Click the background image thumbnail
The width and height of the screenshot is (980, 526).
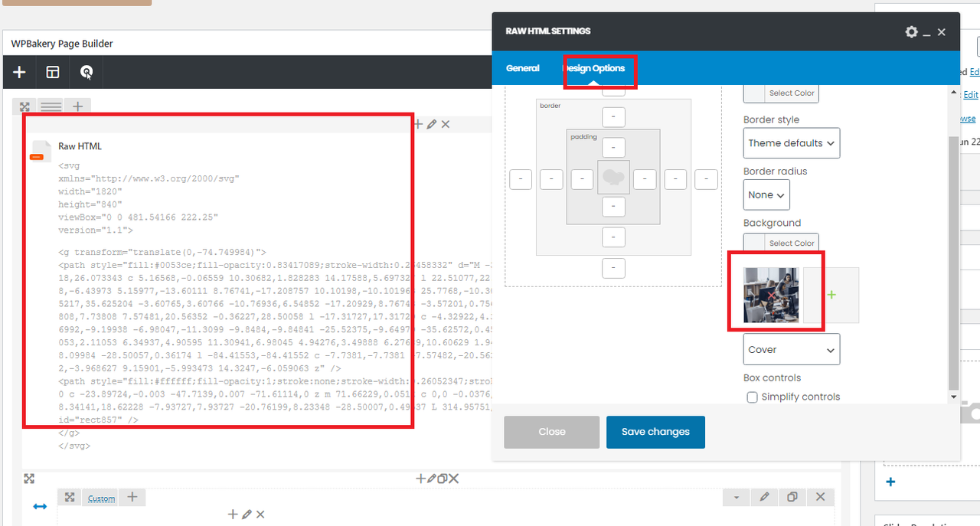click(771, 295)
